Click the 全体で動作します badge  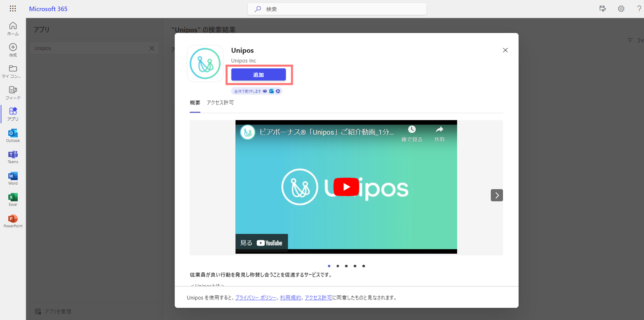click(257, 91)
